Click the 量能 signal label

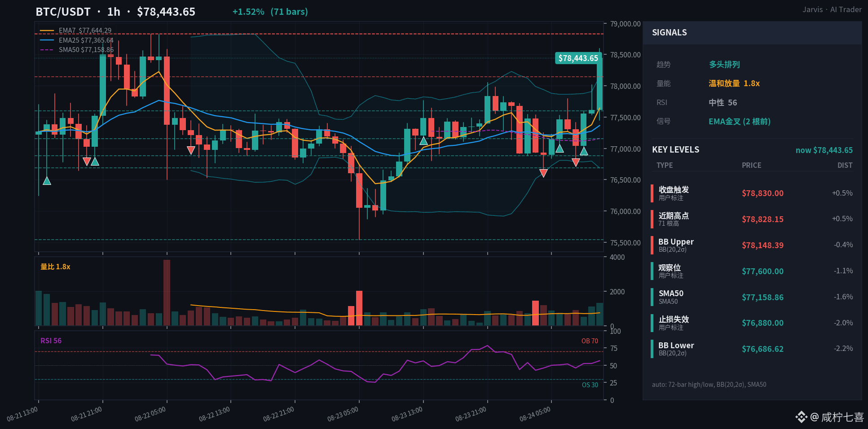[663, 83]
